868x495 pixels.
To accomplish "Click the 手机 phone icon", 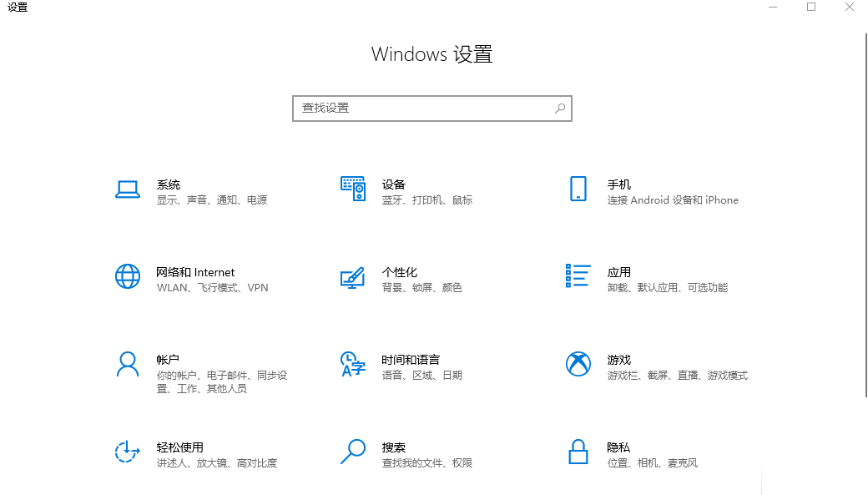I will (578, 189).
